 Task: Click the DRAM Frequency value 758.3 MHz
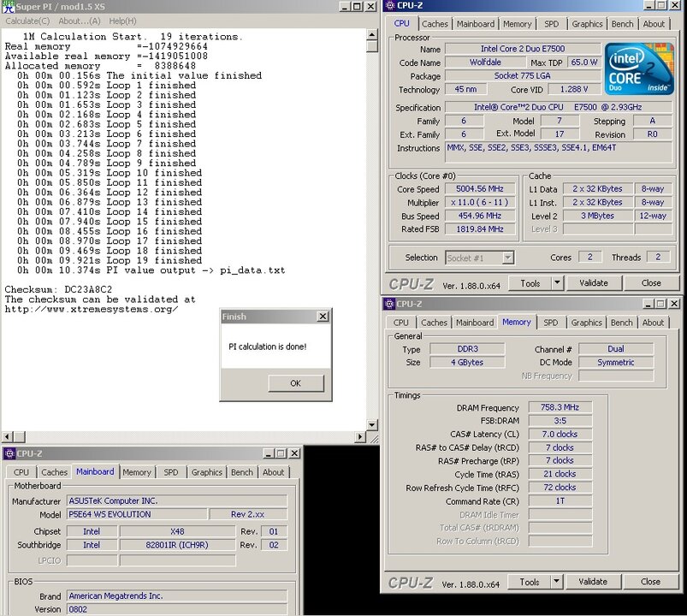tap(560, 407)
